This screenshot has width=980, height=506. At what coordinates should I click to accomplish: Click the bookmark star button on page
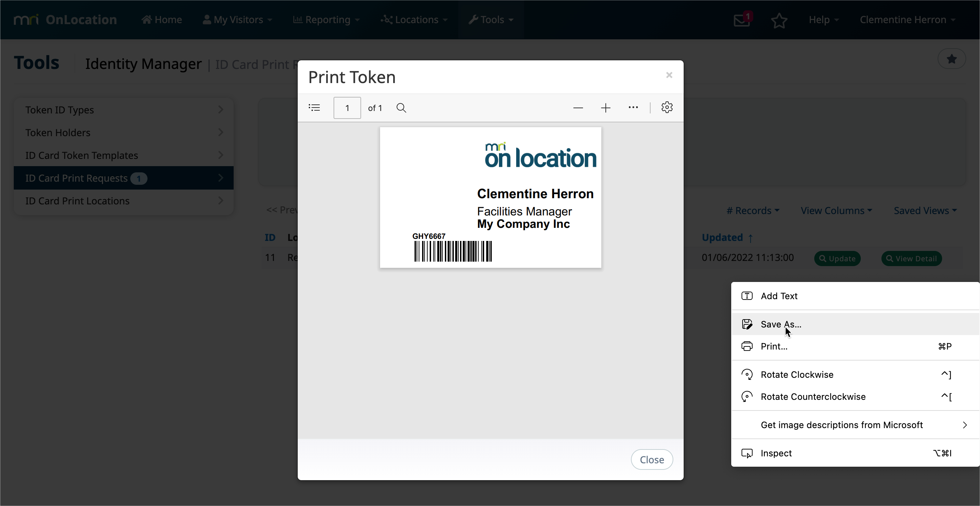point(952,59)
